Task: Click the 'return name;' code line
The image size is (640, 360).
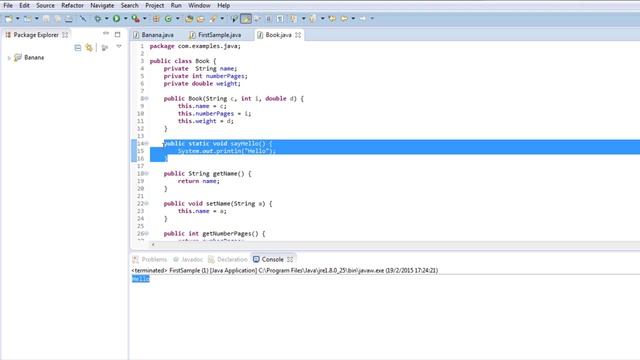Action: click(x=198, y=181)
